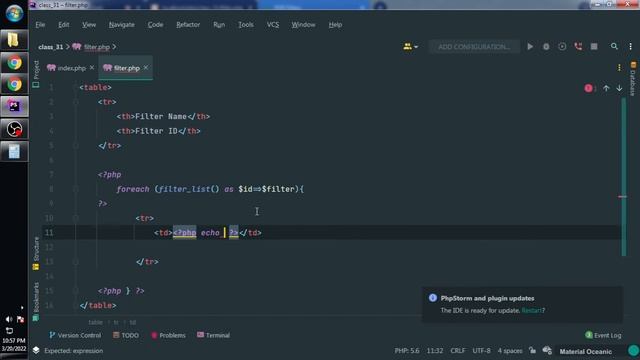Open the VCS menu
The height and width of the screenshot is (360, 640).
[273, 24]
